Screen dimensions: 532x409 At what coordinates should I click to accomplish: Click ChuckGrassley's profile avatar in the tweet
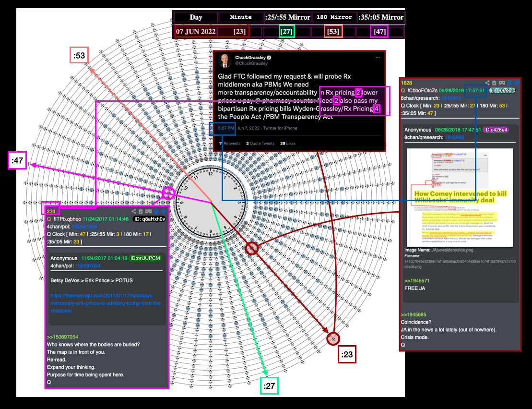point(225,60)
